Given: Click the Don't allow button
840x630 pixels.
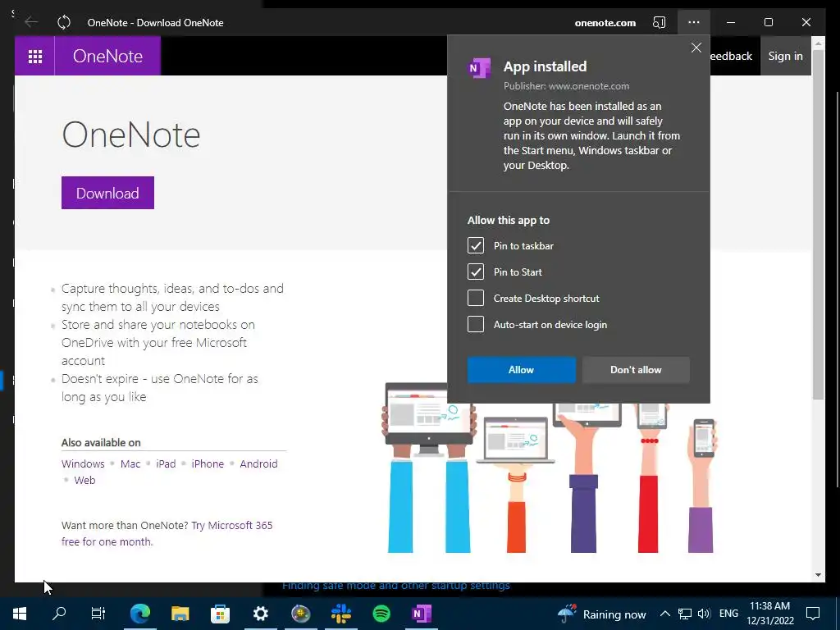Looking at the screenshot, I should 636,370.
